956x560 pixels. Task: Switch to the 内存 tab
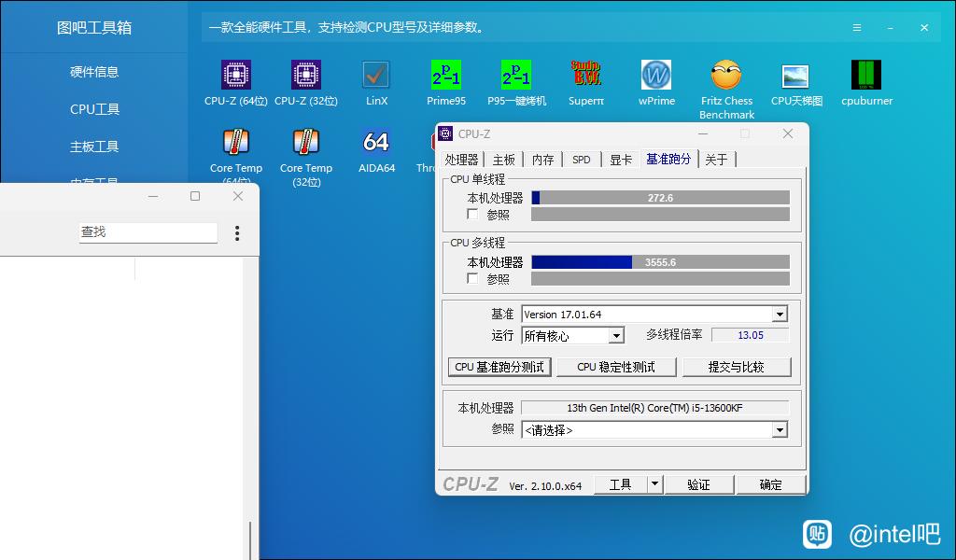click(x=543, y=160)
